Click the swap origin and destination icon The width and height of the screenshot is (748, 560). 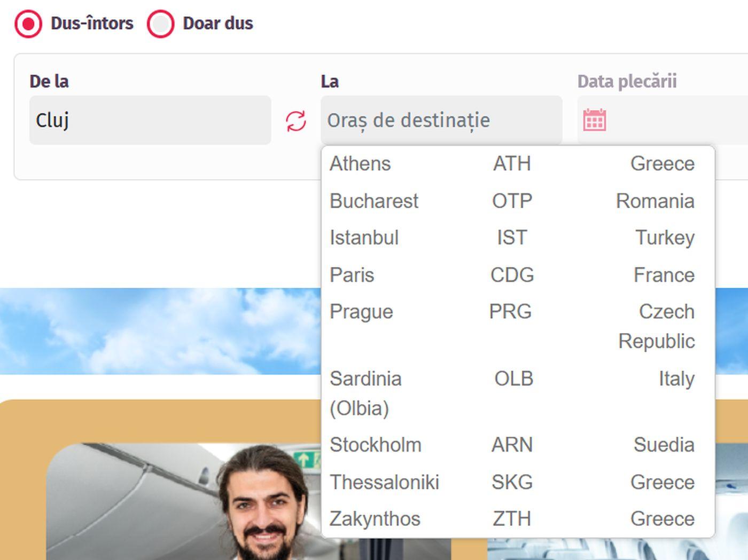(295, 121)
